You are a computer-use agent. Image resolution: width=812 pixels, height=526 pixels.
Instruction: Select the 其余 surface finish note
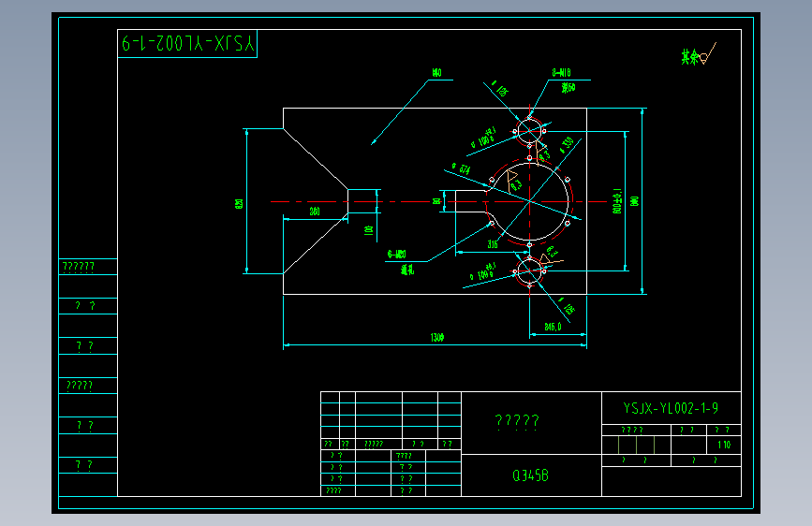[x=690, y=57]
